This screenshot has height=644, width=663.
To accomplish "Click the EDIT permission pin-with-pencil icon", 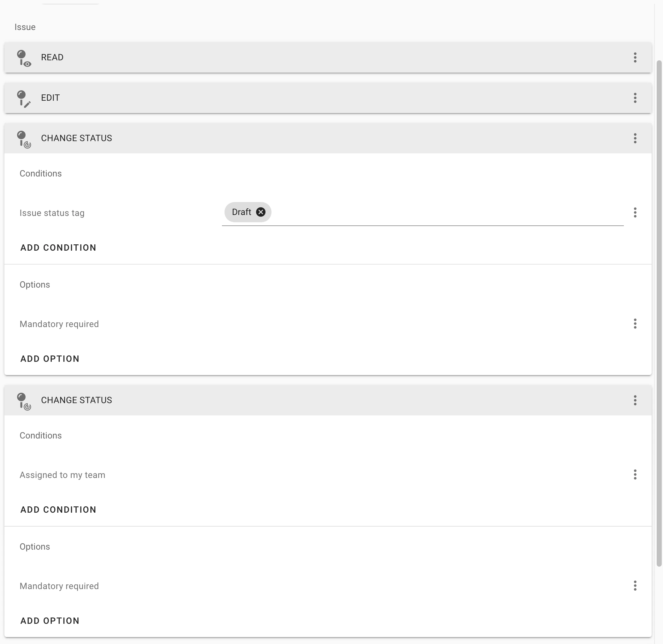I will pyautogui.click(x=24, y=98).
